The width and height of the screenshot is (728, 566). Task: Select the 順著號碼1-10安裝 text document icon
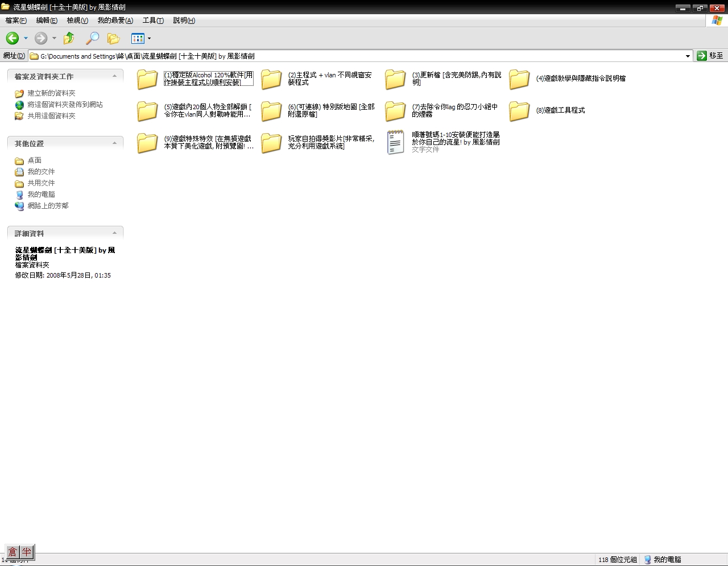395,142
